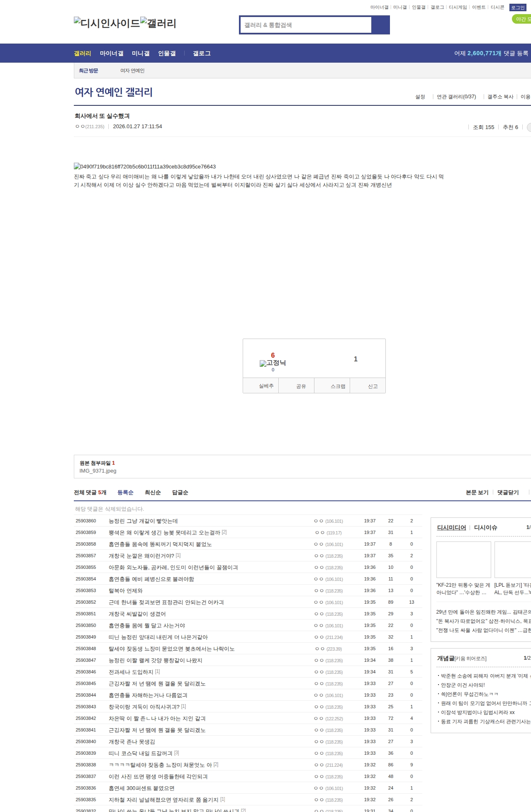Open post 개창국 씨발같이 생겼어
Viewport: 531px width, 812px height.
(x=137, y=614)
